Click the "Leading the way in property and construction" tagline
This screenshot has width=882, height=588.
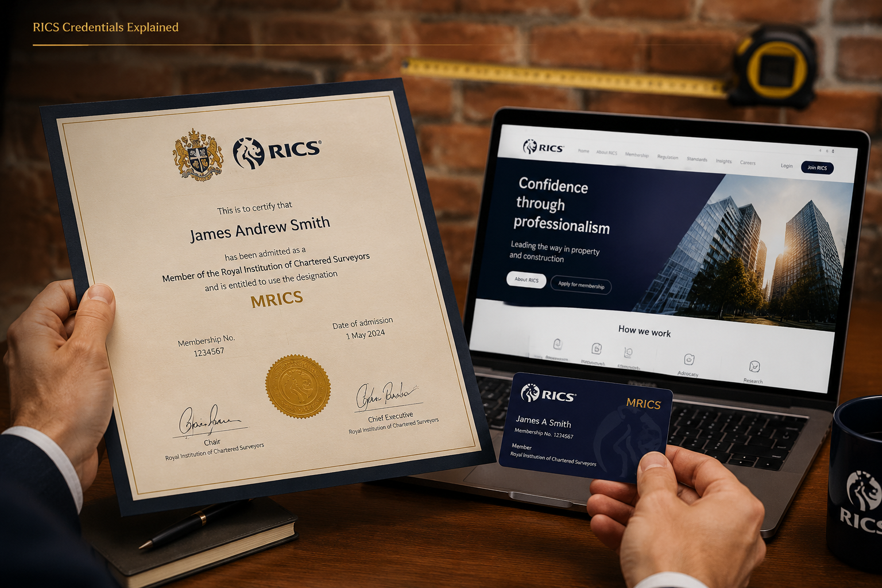pos(555,252)
